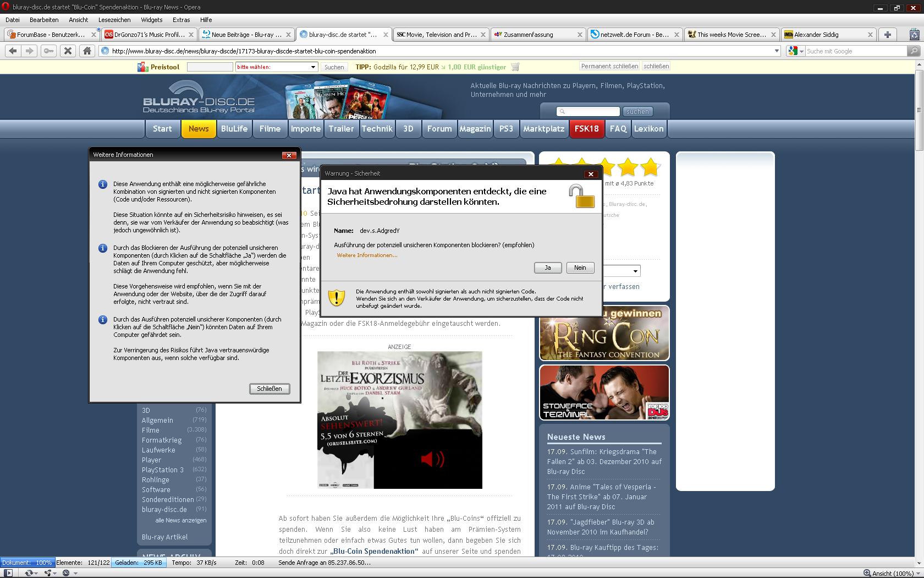924x578 pixels.
Task: Toggle the panel button in status toolbar
Action: 8,573
